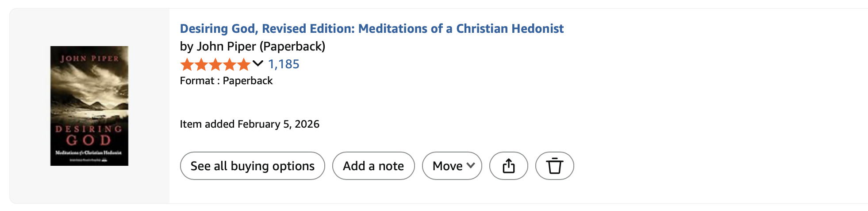
Task: Click See all buying options
Action: 252,166
